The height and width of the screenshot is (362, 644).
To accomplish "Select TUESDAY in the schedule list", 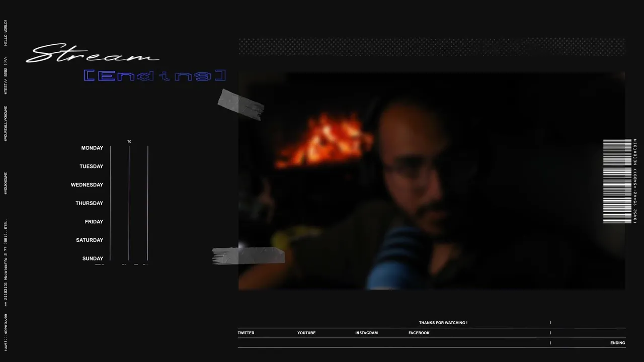I will (x=91, y=166).
